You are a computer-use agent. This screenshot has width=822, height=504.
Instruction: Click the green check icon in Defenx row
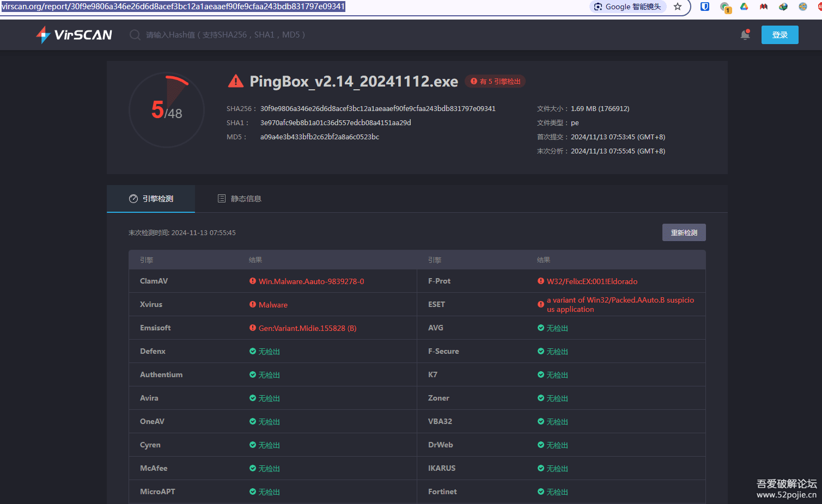(x=253, y=351)
